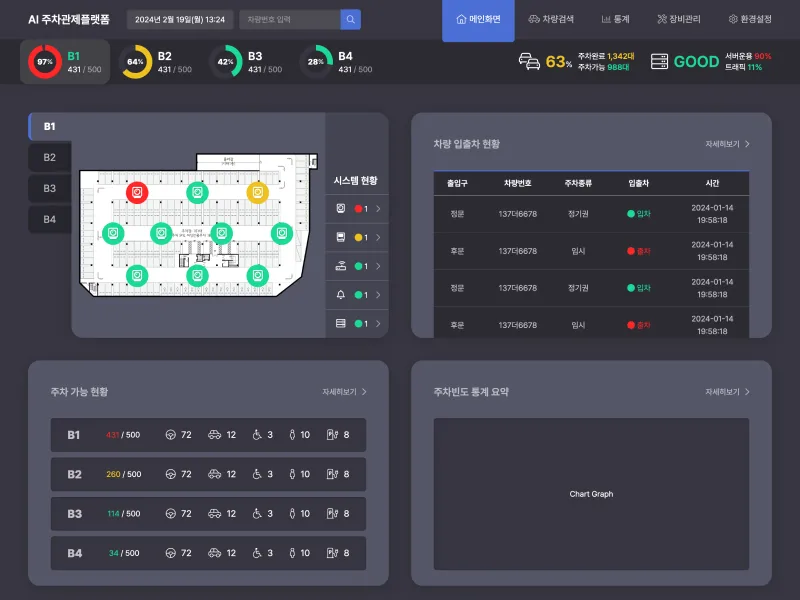Open 자세히보기 for 차량 입출차 현황
This screenshot has height=600, width=800.
pos(728,144)
